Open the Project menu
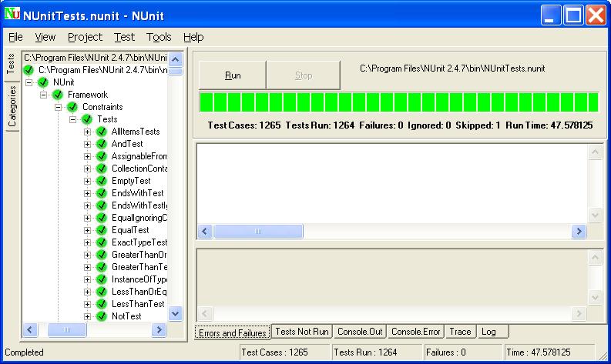Viewport: 611px width, 364px height. click(85, 37)
